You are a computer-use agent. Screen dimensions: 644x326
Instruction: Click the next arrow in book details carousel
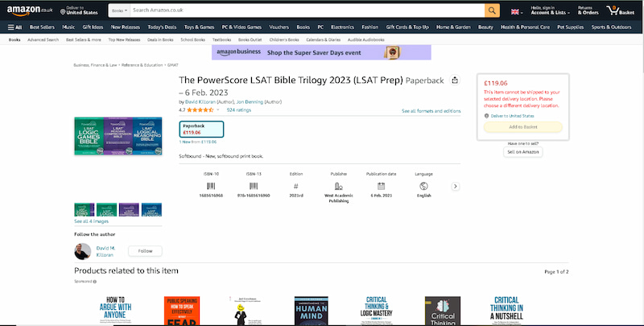coord(455,187)
